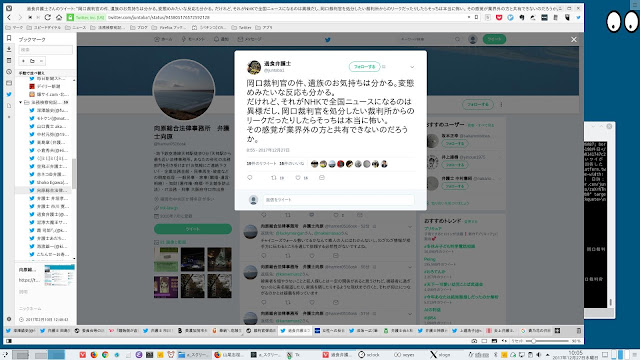The height and width of the screenshot is (360, 640).
Task: Click the green ツイート button in header
Action: click(494, 39)
